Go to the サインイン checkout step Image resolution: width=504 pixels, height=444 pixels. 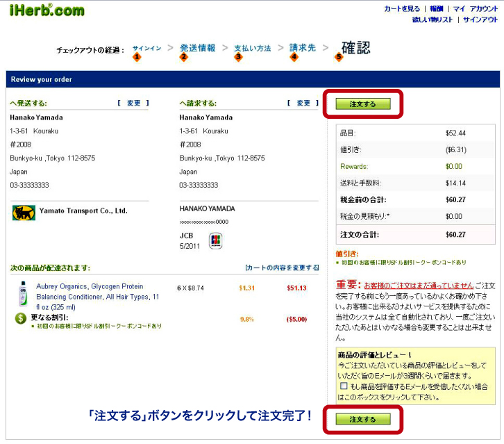147,48
